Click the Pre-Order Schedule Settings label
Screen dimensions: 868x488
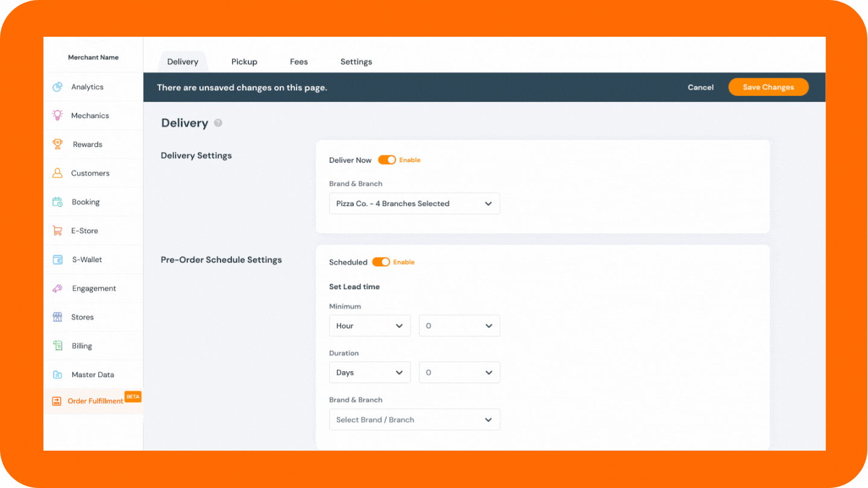click(x=221, y=260)
